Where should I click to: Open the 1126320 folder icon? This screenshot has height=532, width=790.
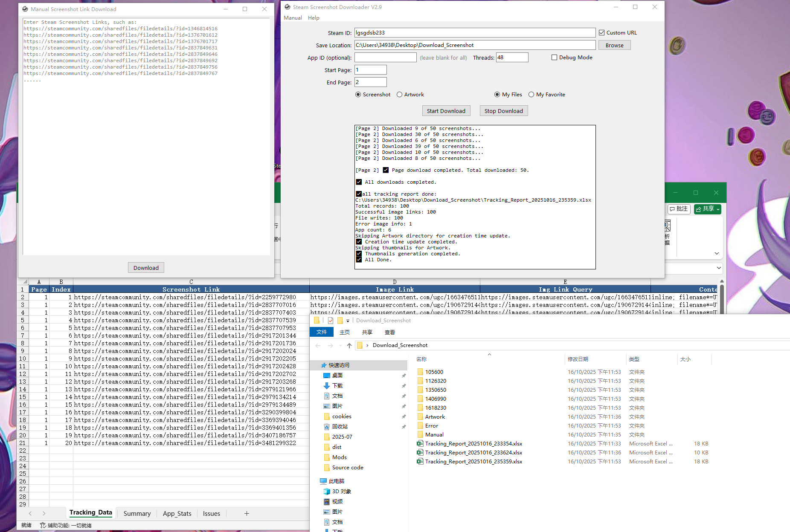click(420, 381)
